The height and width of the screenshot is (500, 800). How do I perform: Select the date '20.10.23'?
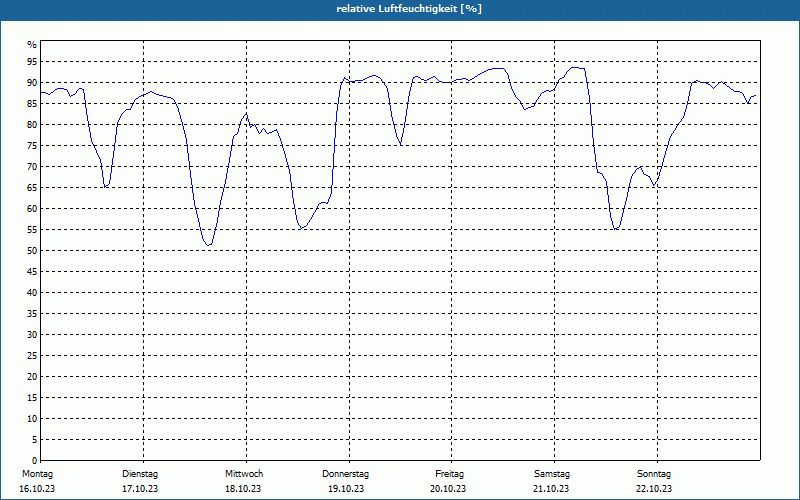point(448,489)
